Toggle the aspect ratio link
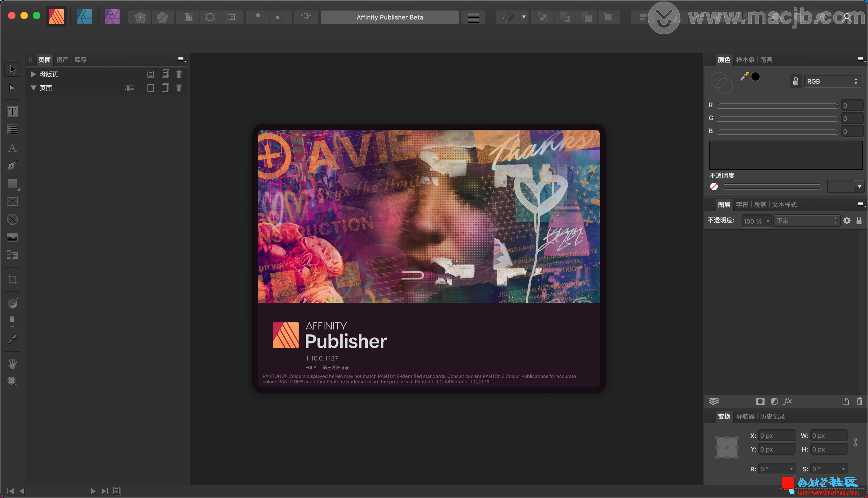The width and height of the screenshot is (868, 498). (855, 442)
